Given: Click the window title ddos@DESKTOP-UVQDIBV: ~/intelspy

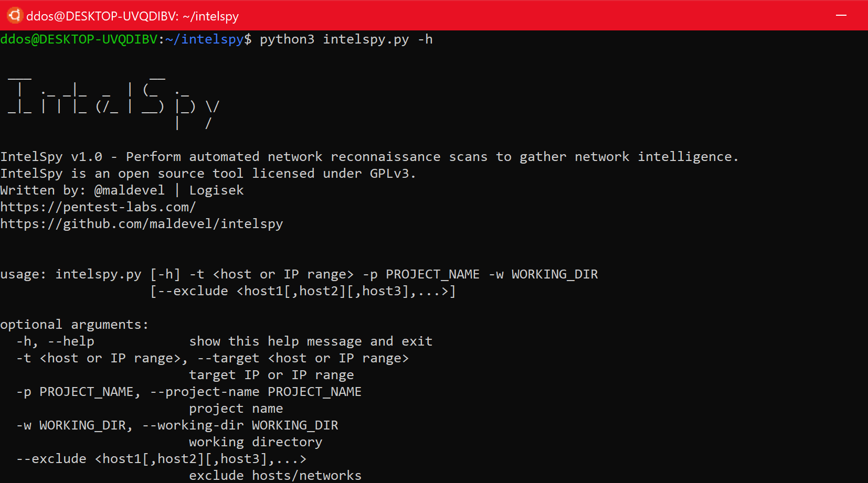Looking at the screenshot, I should click(x=132, y=16).
